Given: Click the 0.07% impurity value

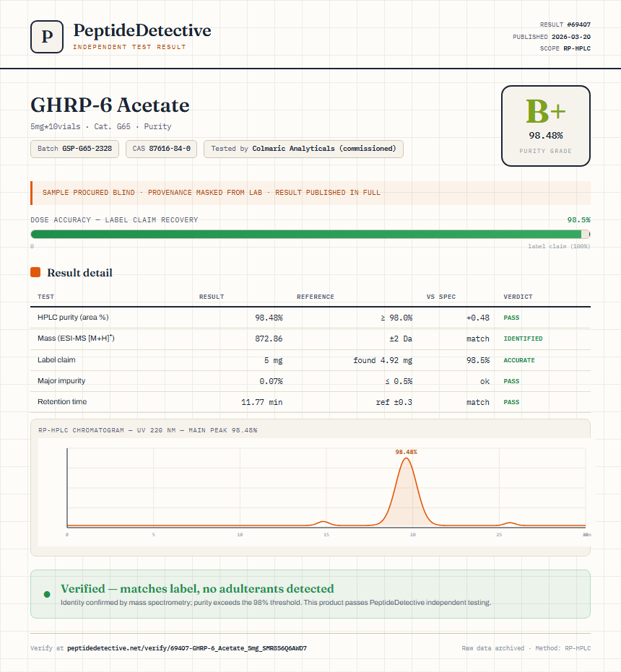Looking at the screenshot, I should [271, 381].
